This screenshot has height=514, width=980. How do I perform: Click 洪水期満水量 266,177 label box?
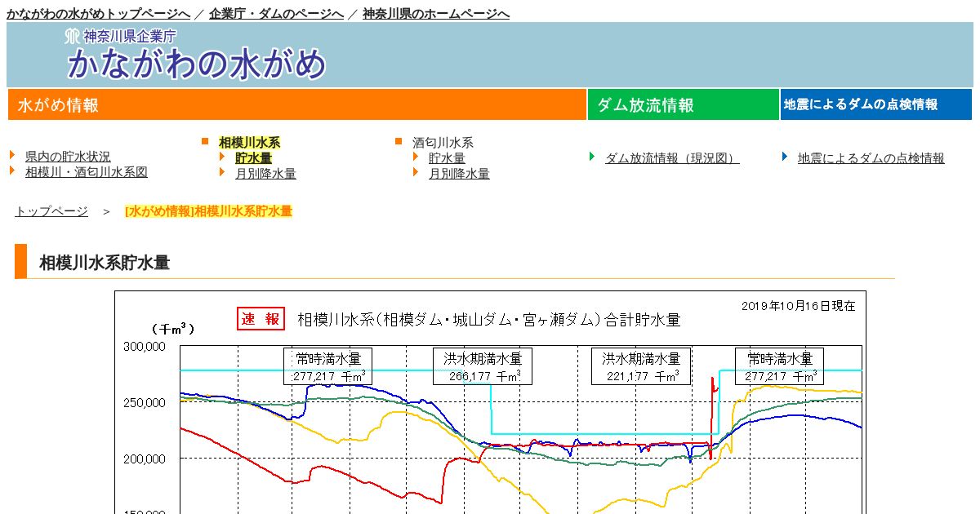(x=482, y=367)
